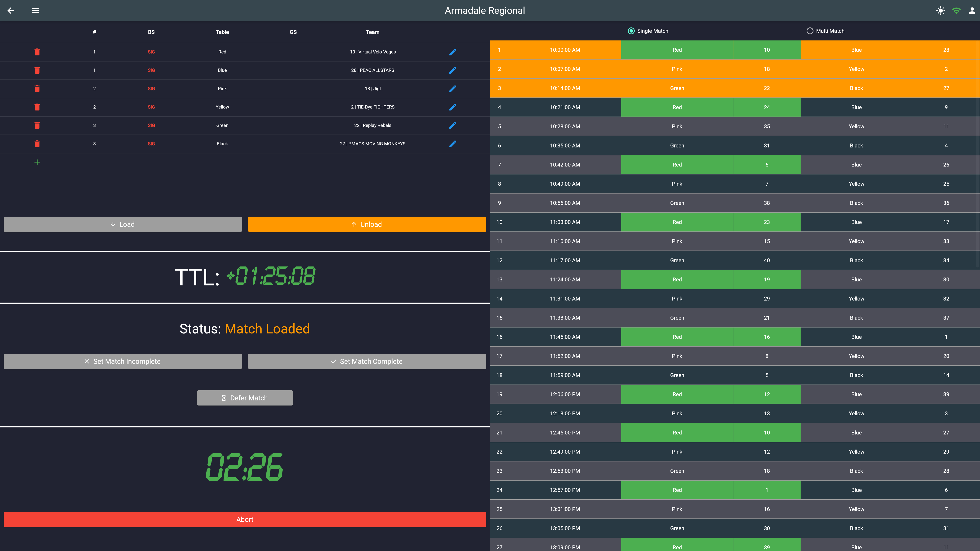This screenshot has width=980, height=551.
Task: Select the Multi Match radio option
Action: (810, 31)
